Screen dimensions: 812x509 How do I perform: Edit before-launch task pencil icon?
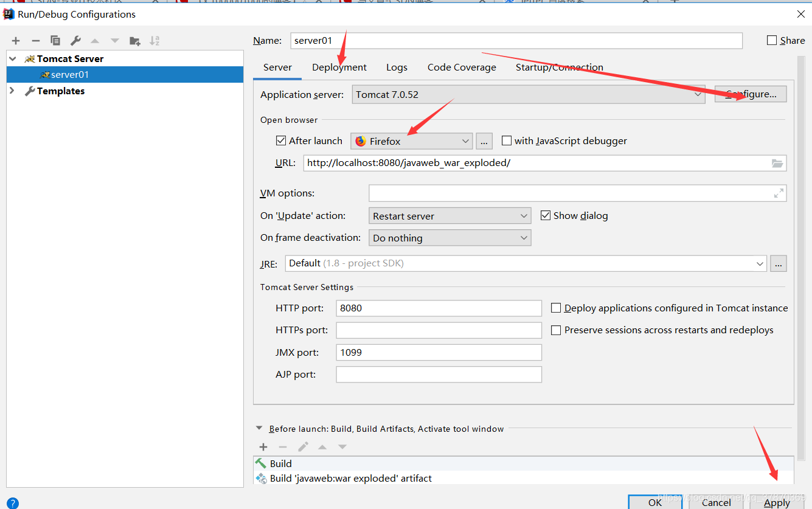coord(303,447)
